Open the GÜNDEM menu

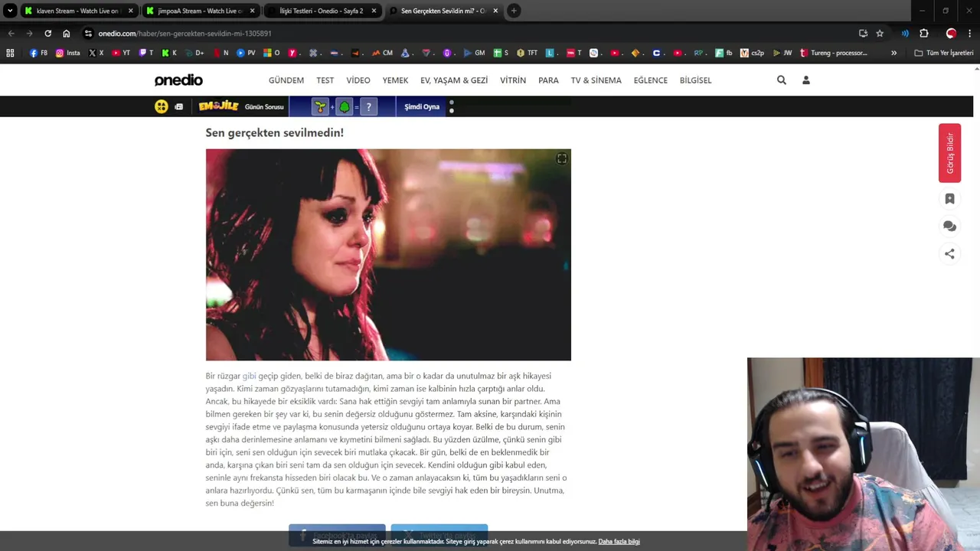[x=286, y=80]
